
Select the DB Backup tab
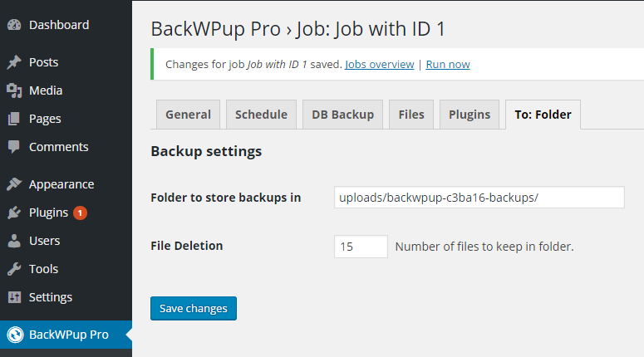coord(342,115)
